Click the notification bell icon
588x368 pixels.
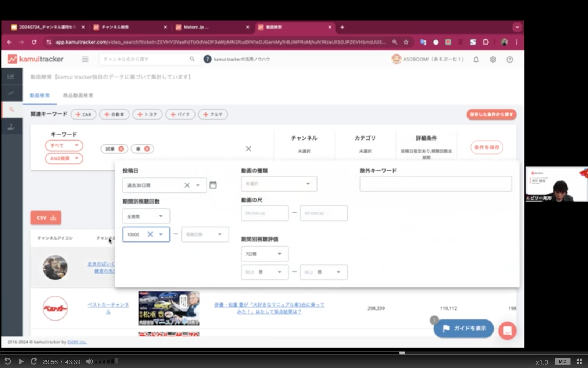[x=476, y=60]
